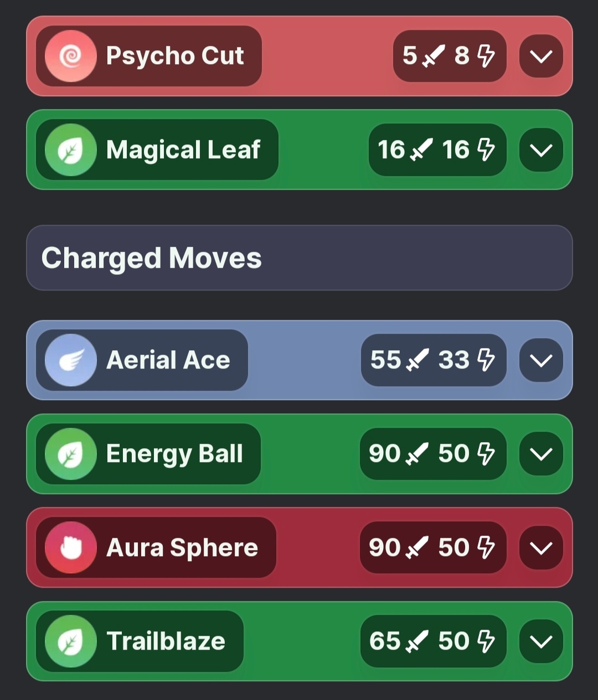The width and height of the screenshot is (598, 700).
Task: Click the Grass leaf icon beside Trailblaze
Action: coord(71,641)
